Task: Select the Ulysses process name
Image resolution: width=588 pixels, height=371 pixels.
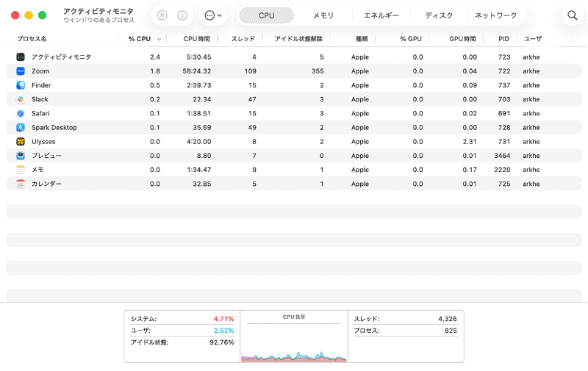Action: pos(43,142)
